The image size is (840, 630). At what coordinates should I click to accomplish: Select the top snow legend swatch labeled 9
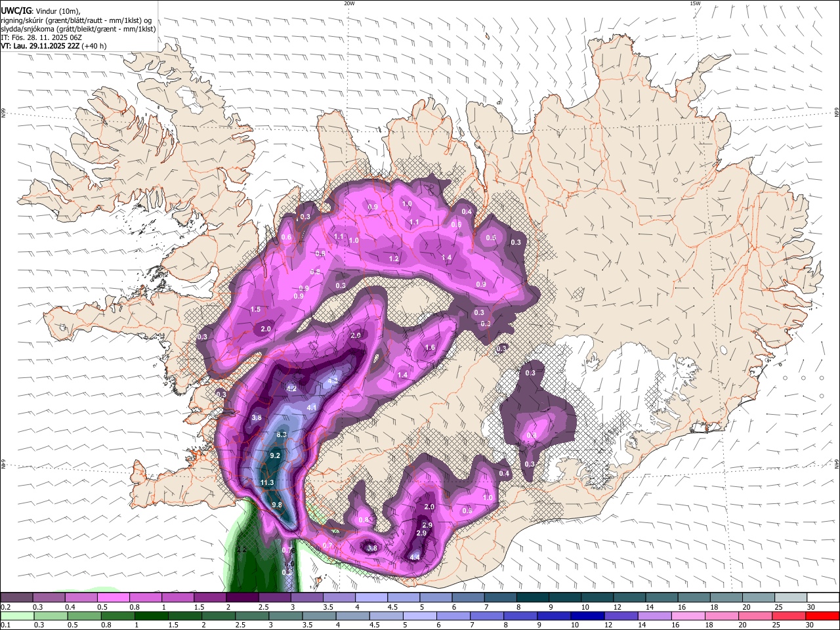(566, 597)
